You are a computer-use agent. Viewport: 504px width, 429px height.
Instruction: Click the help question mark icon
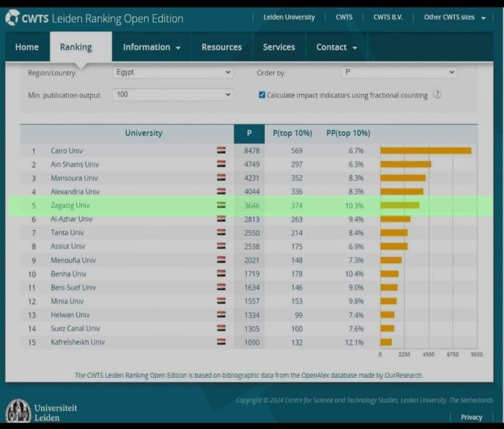437,94
